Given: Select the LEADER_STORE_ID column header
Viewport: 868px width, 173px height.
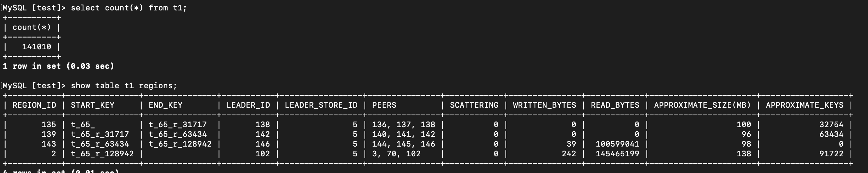Looking at the screenshot, I should coord(321,105).
